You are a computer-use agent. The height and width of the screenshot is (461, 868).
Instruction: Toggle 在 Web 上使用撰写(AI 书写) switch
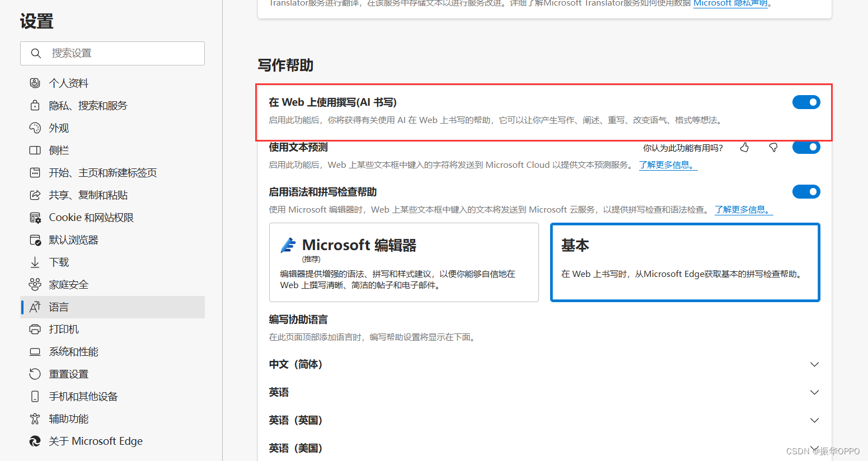(x=806, y=102)
